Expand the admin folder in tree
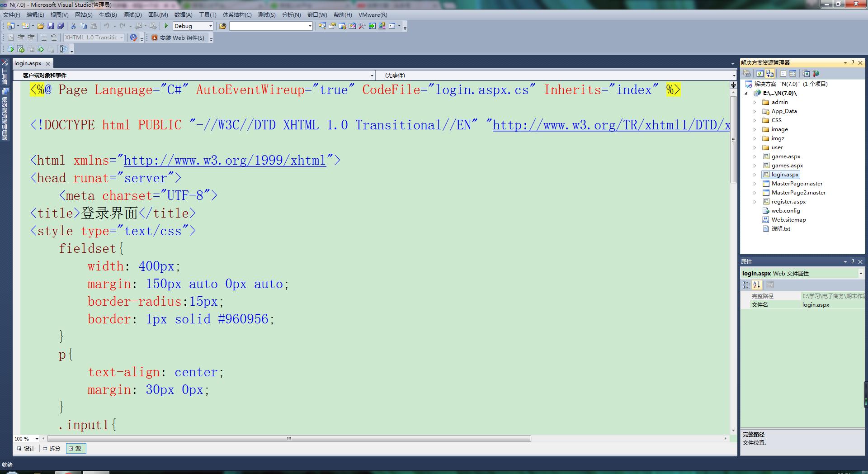The width and height of the screenshot is (868, 474). tap(755, 102)
